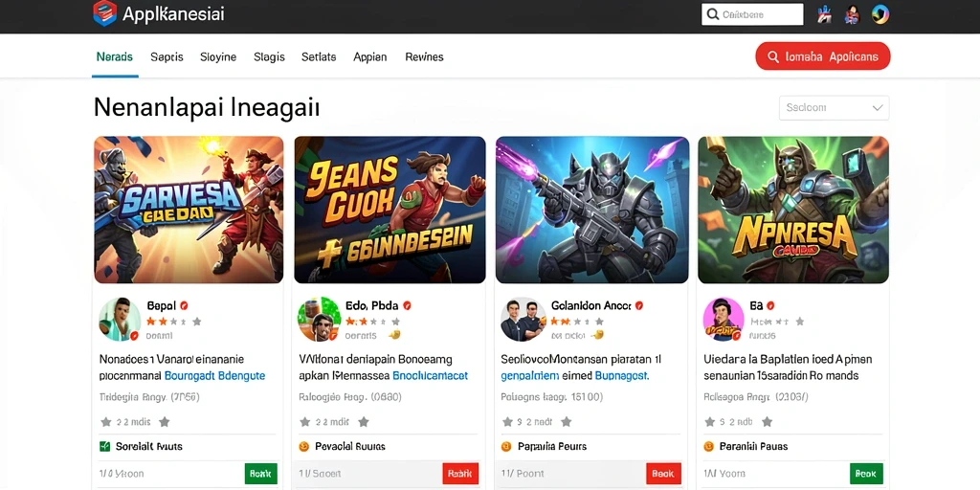The width and height of the screenshot is (980, 490).
Task: Click the red button in Edo, Pbda's card
Action: coord(460,474)
